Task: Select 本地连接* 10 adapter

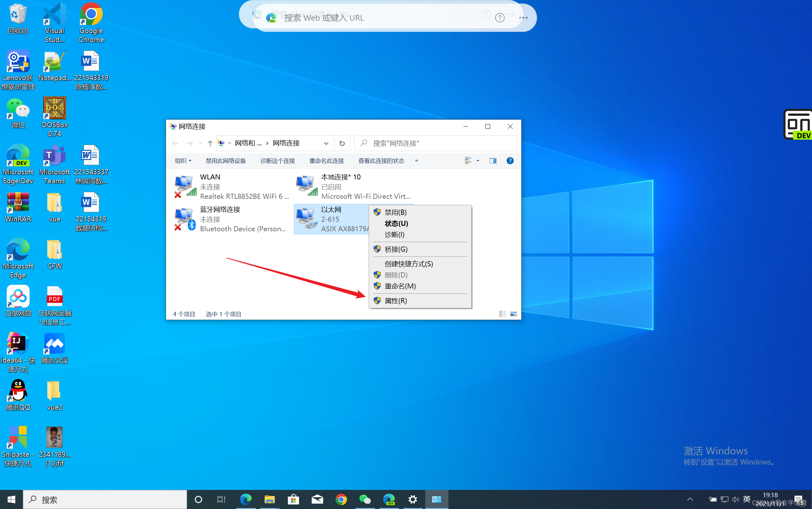Action: pos(353,186)
